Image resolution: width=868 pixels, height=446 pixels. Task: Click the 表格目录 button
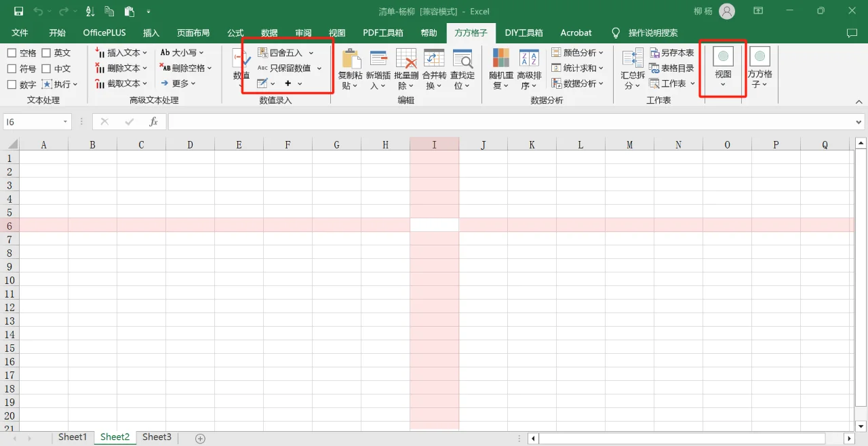point(671,68)
